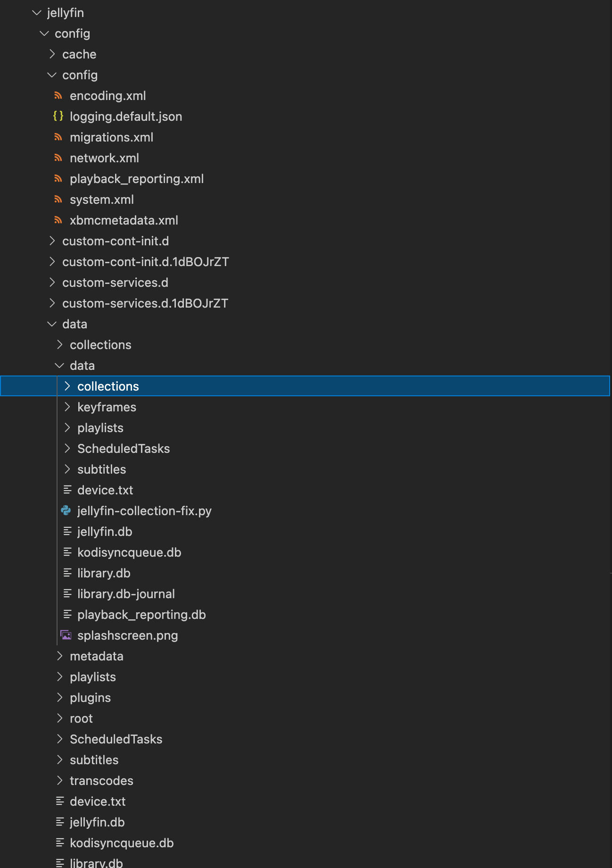612x868 pixels.
Task: Expand the cache folder
Action: click(52, 54)
